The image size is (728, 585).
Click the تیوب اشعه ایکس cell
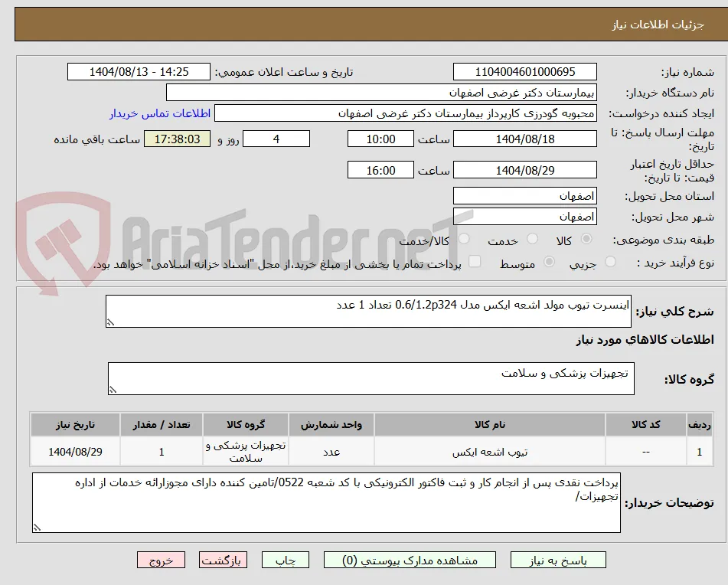point(490,452)
